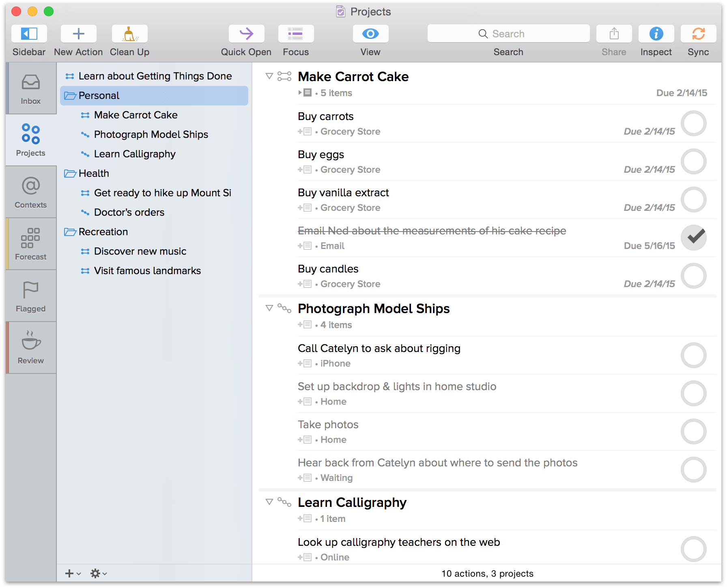Screen dimensions: 727x588
Task: Expand the Make Carrot Cake note
Action: coord(305,92)
